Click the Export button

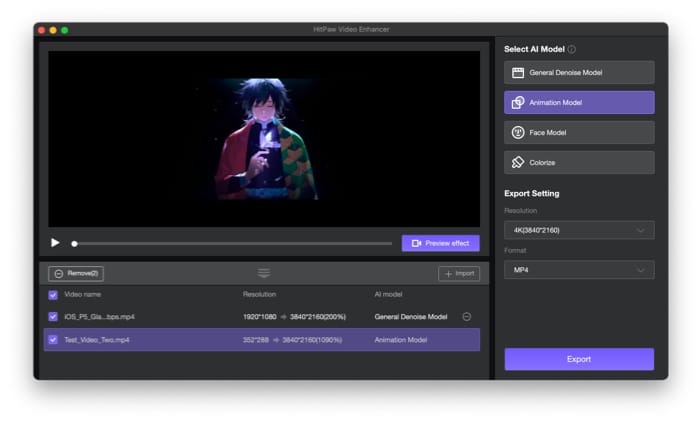pos(579,359)
